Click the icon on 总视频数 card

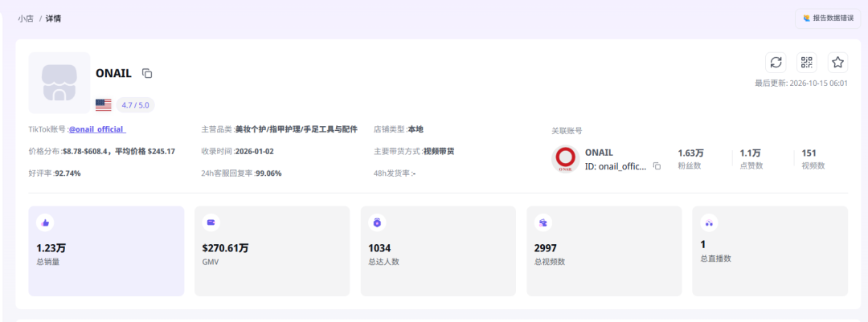(x=543, y=222)
